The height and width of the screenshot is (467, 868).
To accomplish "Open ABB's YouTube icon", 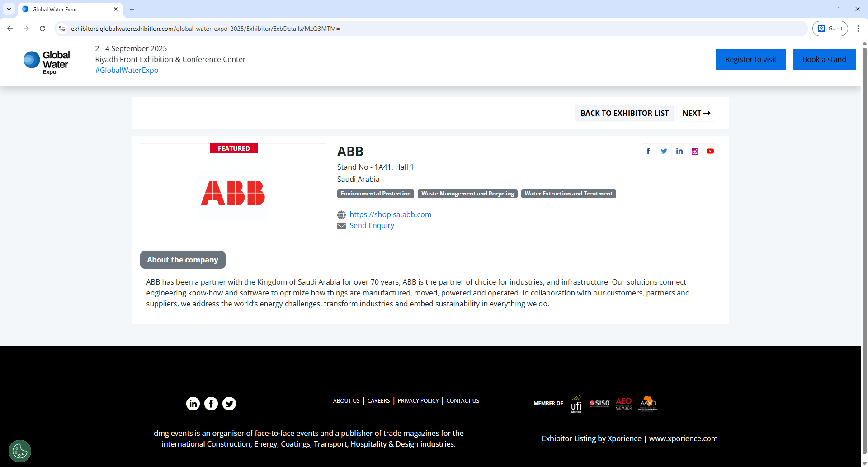I will coord(710,151).
